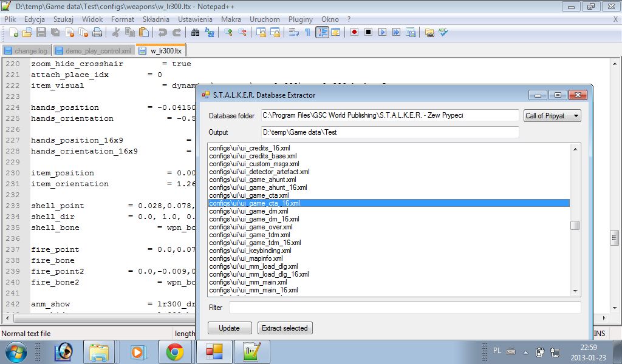
Task: Click the New file icon in Notepad++ toolbar
Action: pos(13,33)
